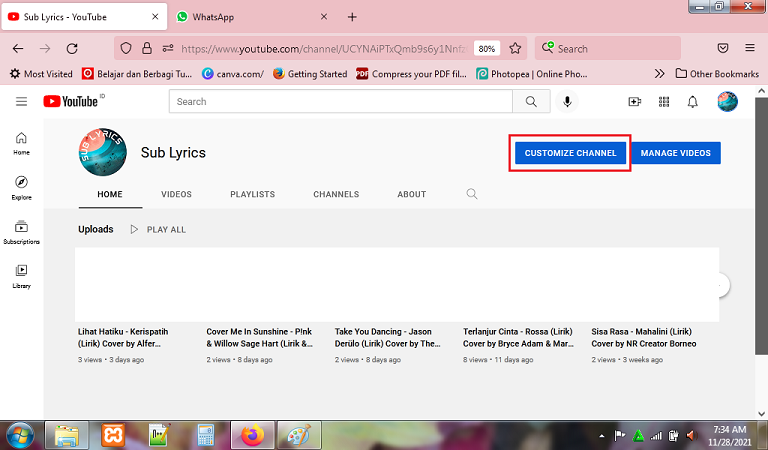The width and height of the screenshot is (768, 450).
Task: Click the YouTube search magnifier button
Action: pos(531,101)
